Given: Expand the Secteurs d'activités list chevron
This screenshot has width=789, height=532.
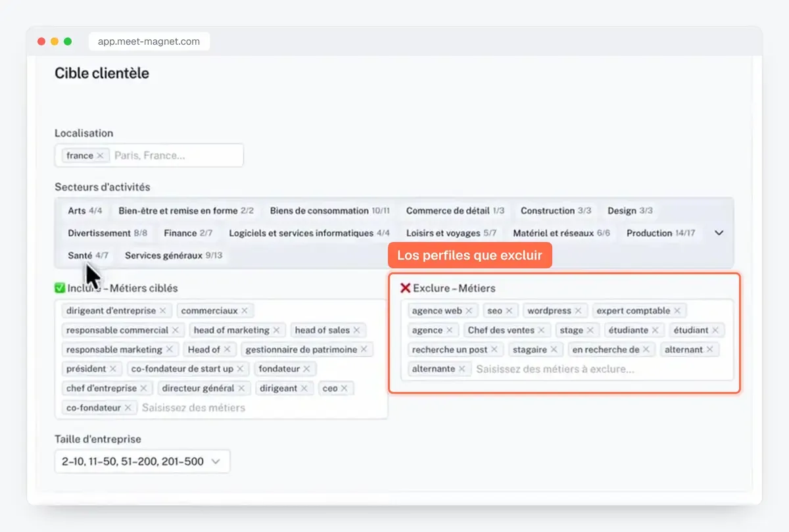Looking at the screenshot, I should pyautogui.click(x=719, y=233).
